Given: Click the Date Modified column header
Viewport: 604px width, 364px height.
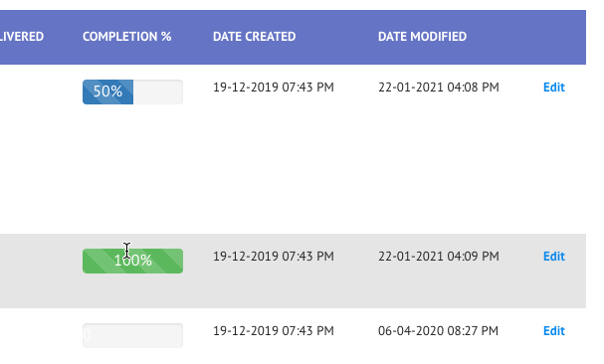Looking at the screenshot, I should pyautogui.click(x=422, y=37).
